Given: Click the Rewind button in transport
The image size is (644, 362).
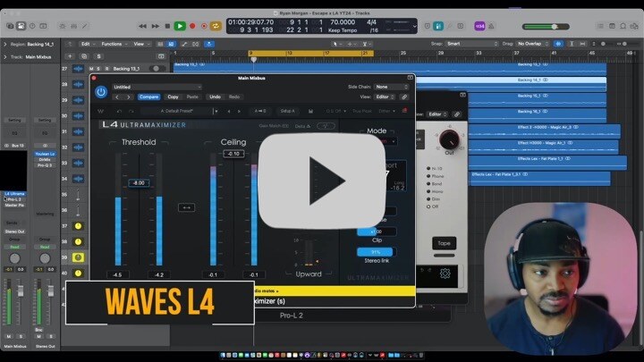Looking at the screenshot, I should pos(142,26).
